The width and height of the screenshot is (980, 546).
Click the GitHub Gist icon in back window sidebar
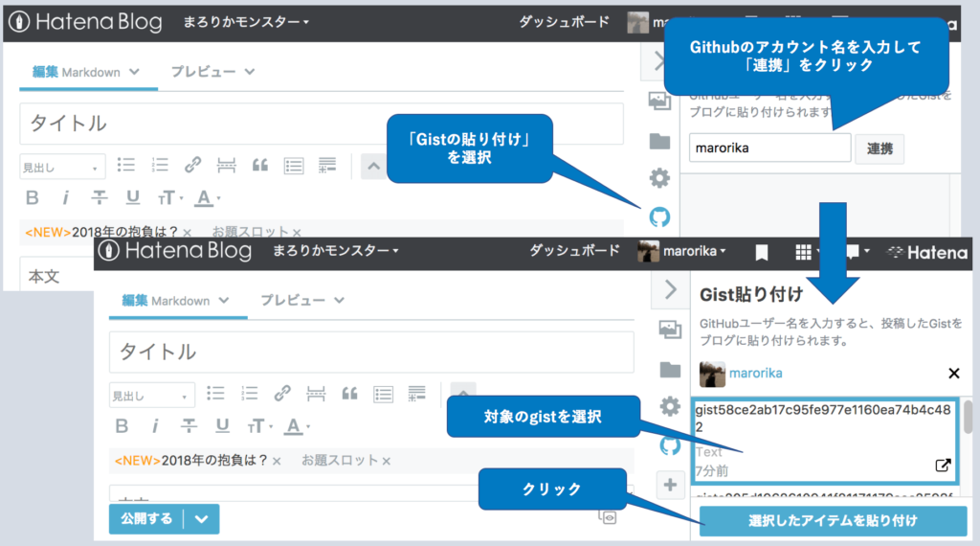pos(659,217)
